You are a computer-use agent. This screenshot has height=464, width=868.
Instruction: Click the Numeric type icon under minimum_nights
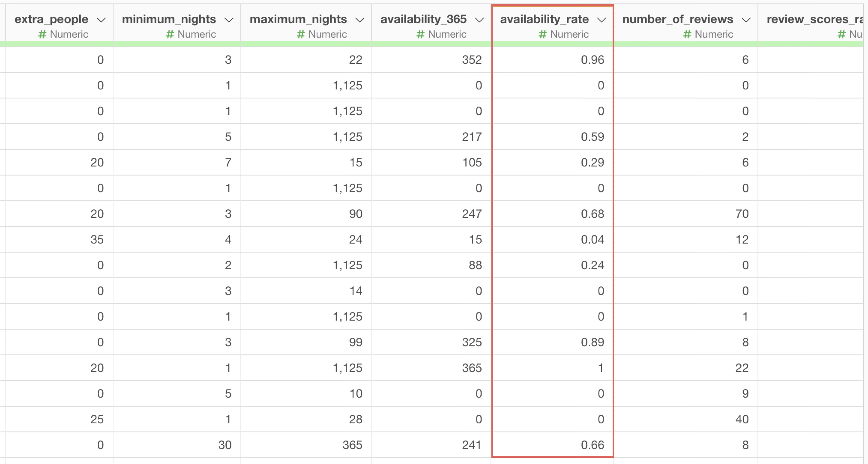click(170, 34)
